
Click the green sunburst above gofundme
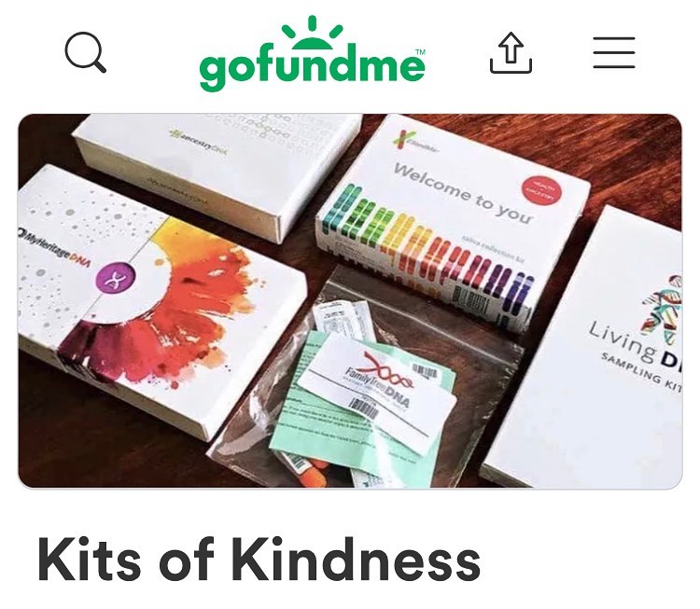coord(312,32)
